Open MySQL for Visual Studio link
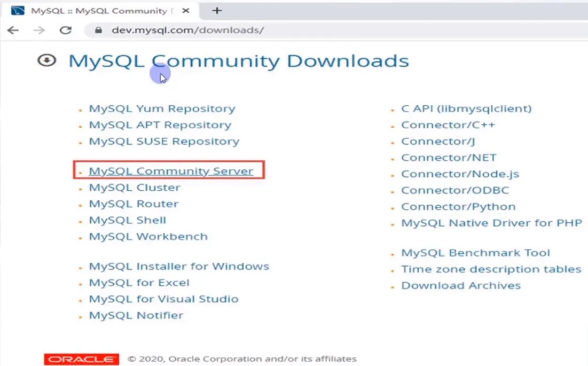The height and width of the screenshot is (366, 588). tap(163, 299)
